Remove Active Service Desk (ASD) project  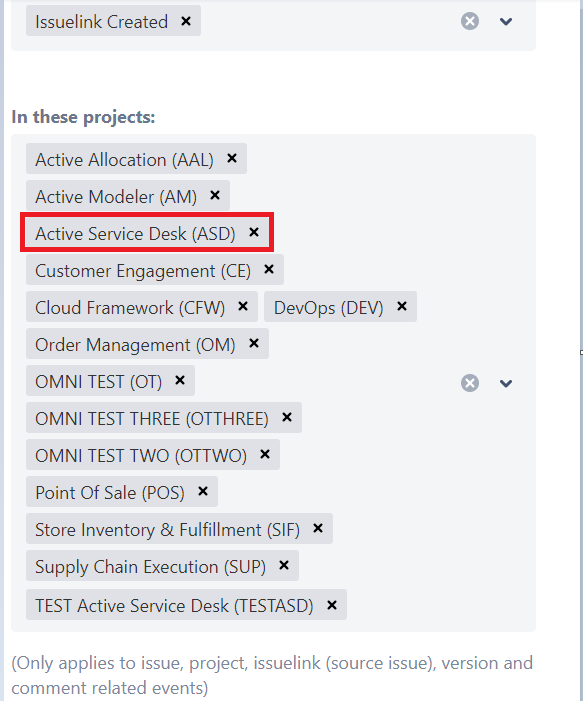pyautogui.click(x=254, y=232)
